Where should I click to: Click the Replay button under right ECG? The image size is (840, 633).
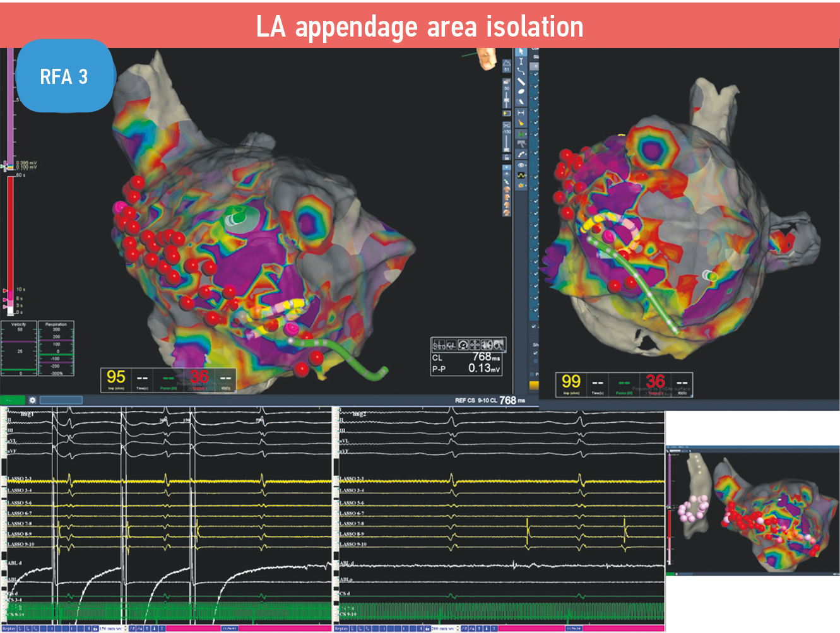(341, 629)
